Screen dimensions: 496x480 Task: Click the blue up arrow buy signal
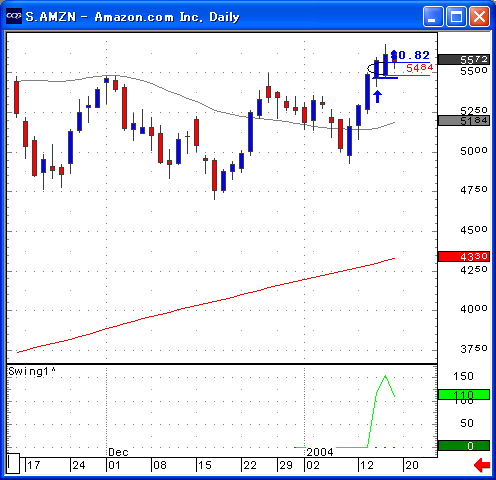pos(377,96)
